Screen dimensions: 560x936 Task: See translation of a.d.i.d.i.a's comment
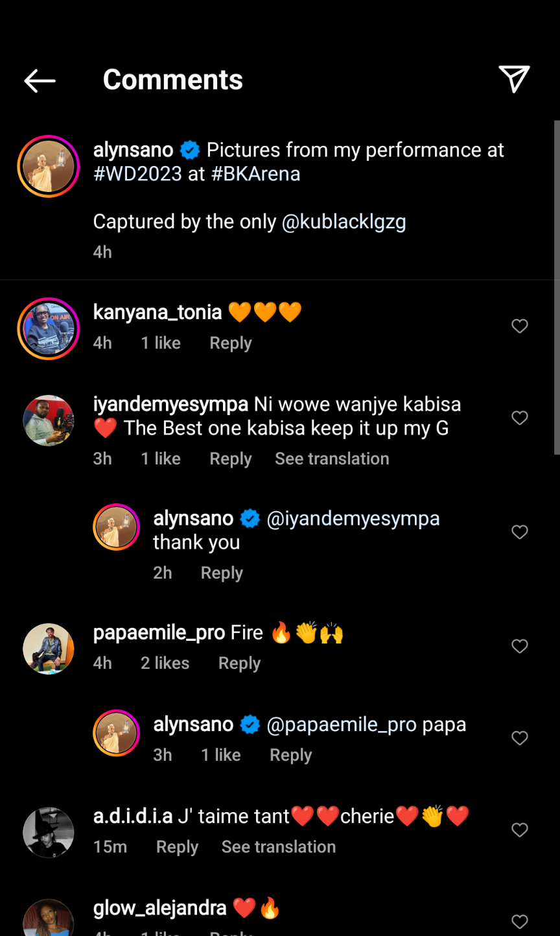(x=279, y=847)
